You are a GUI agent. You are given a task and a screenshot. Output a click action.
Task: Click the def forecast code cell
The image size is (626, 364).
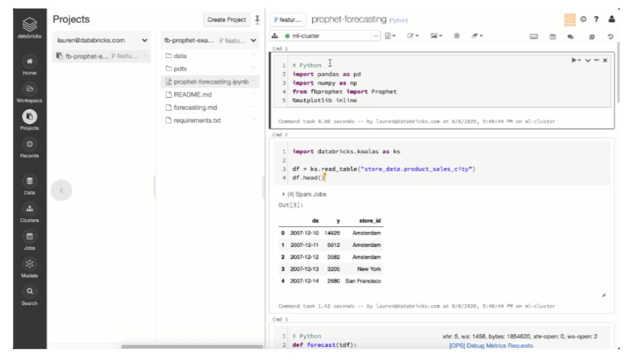point(442,337)
